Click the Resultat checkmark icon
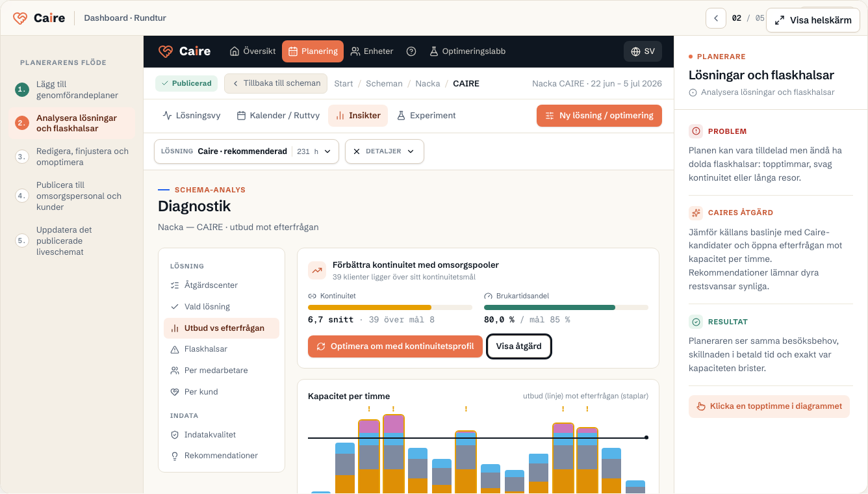The width and height of the screenshot is (868, 494). coord(696,322)
